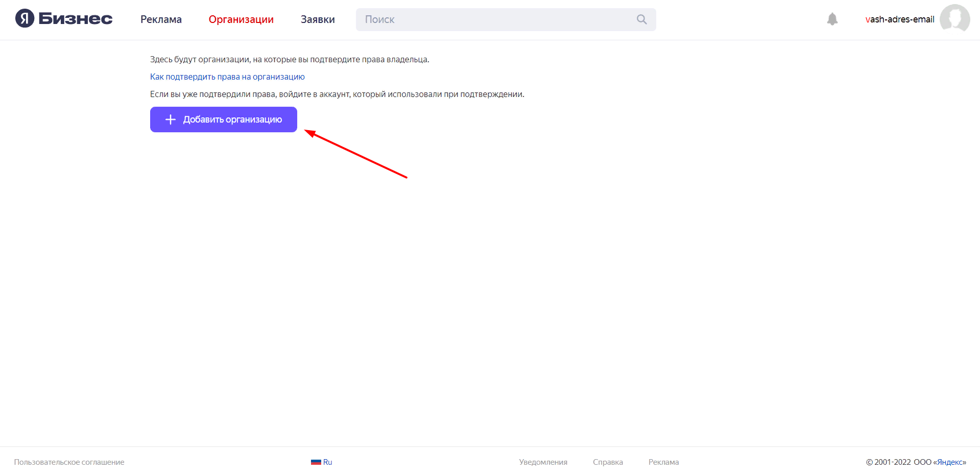Click the search magnifier icon
The height and width of the screenshot is (476, 980).
pos(641,19)
